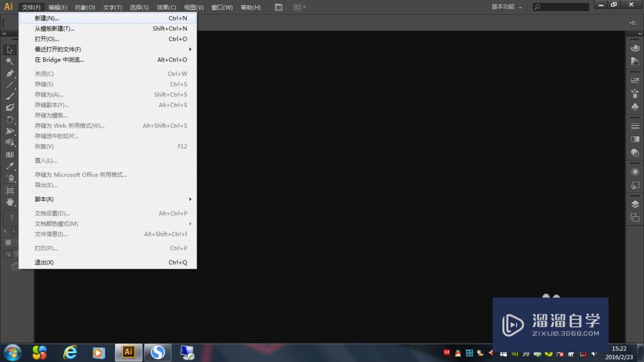644x362 pixels.
Task: Open the 效果(C) menu
Action: tap(166, 7)
